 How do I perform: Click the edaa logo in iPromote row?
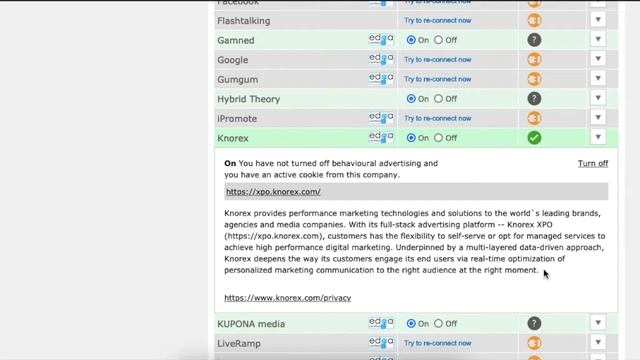click(381, 118)
